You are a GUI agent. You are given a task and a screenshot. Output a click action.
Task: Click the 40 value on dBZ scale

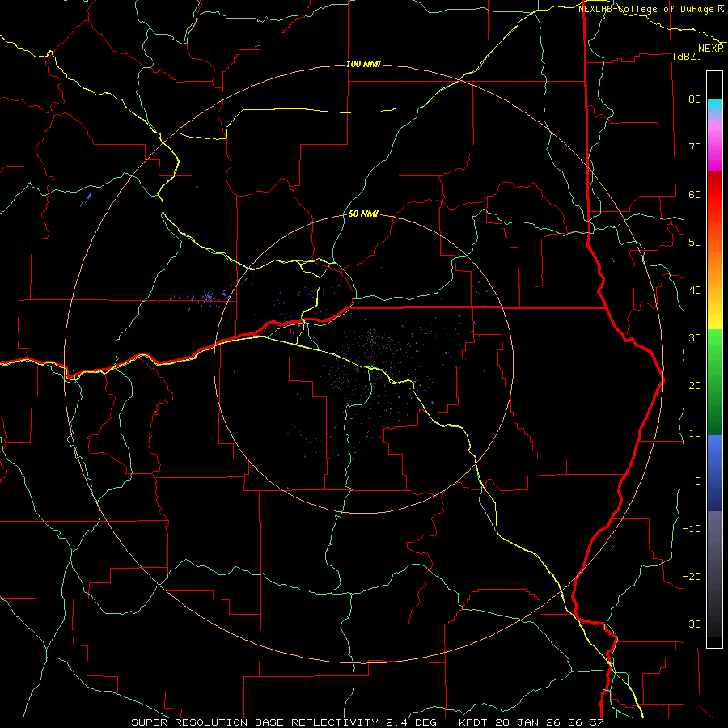(x=695, y=290)
